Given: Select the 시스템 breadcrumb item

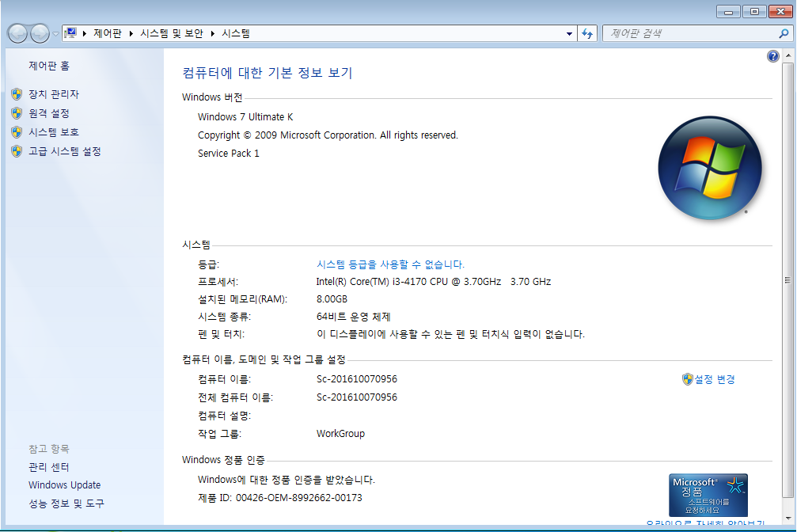Looking at the screenshot, I should point(236,33).
